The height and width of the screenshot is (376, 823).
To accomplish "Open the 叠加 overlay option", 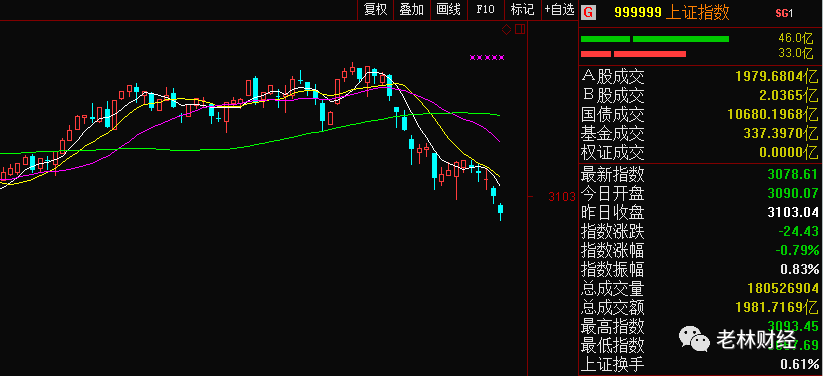I will pos(412,9).
